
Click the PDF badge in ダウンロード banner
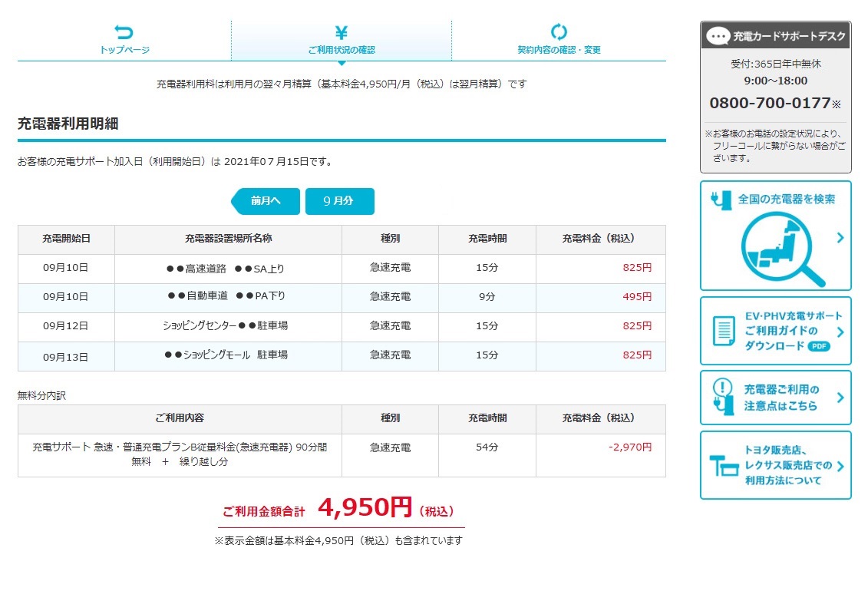click(x=819, y=346)
